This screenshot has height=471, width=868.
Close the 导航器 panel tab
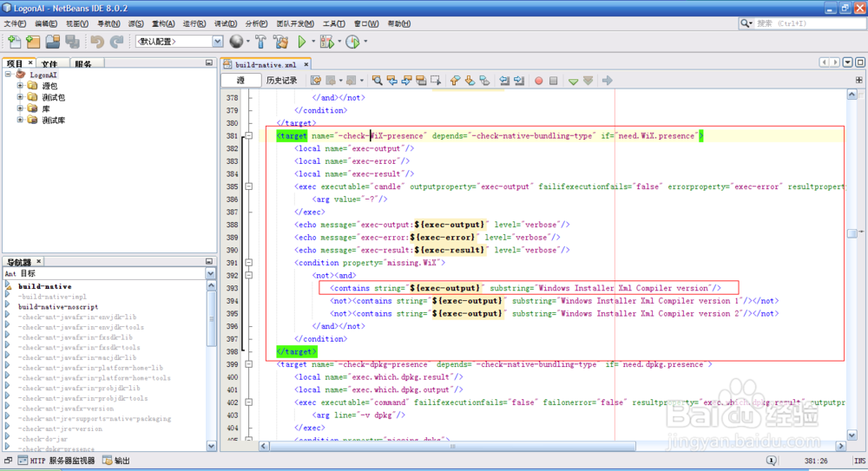pos(39,261)
